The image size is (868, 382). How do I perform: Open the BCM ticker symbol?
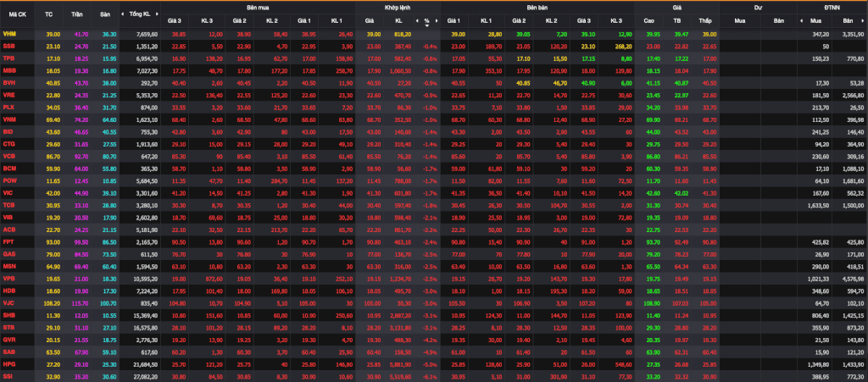point(8,168)
